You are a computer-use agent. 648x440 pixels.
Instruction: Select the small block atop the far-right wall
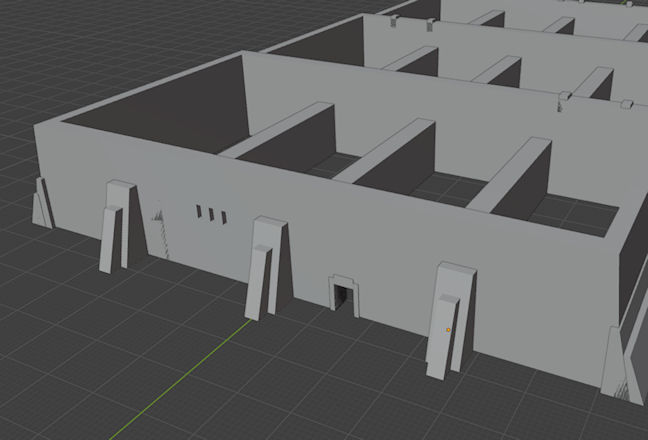[x=628, y=104]
